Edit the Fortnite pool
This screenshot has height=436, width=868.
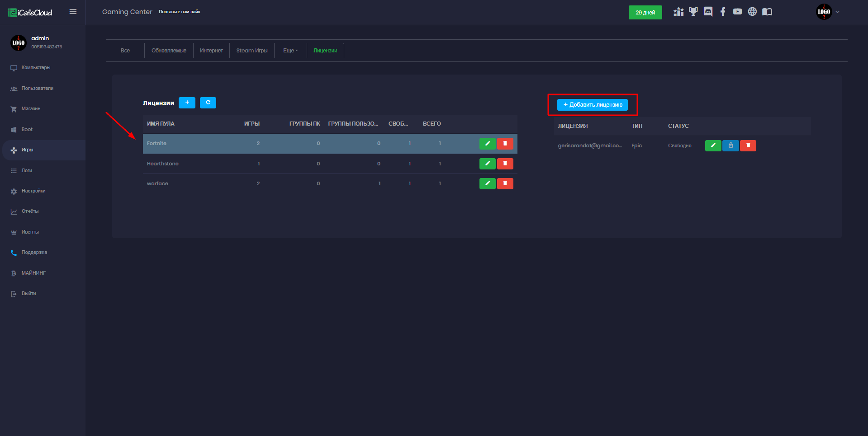(x=488, y=144)
